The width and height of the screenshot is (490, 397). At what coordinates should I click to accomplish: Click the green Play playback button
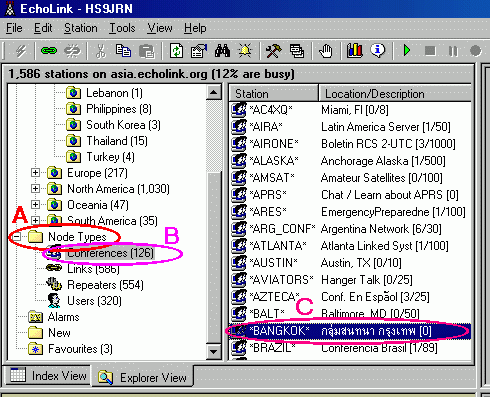pyautogui.click(x=407, y=51)
